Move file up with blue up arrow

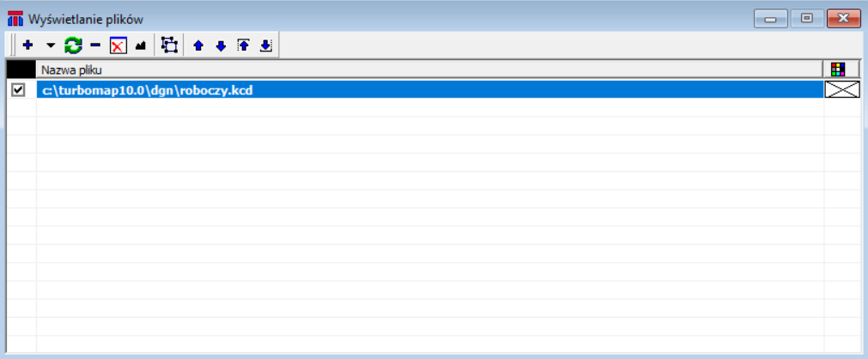198,46
